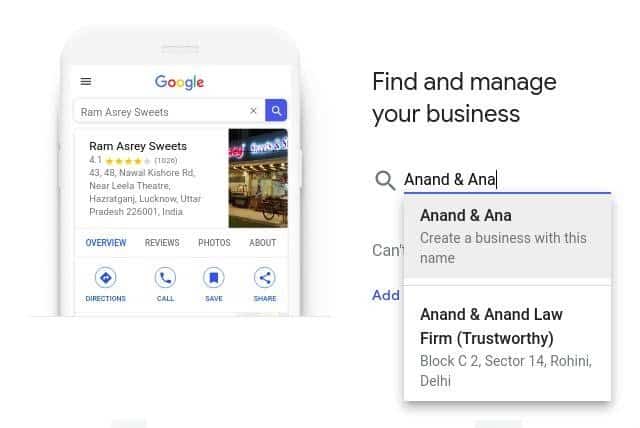Click the Ram Asrey Sweets listing title

coord(138,146)
